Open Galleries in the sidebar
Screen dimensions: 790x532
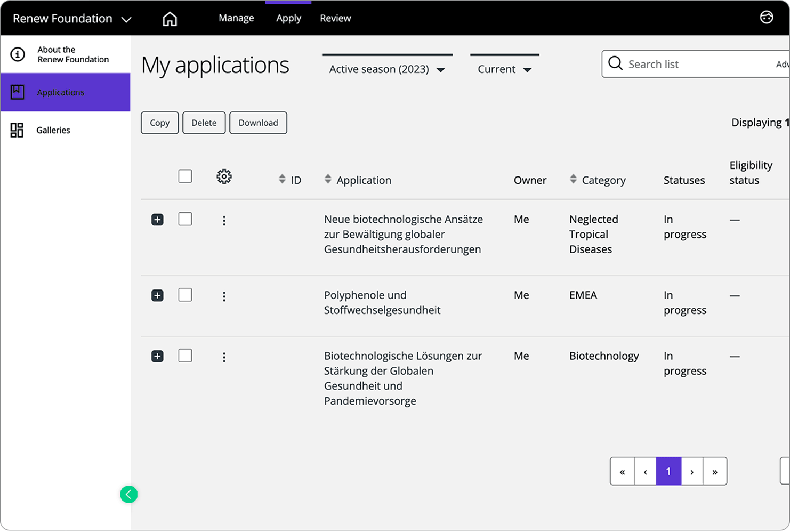coord(66,130)
